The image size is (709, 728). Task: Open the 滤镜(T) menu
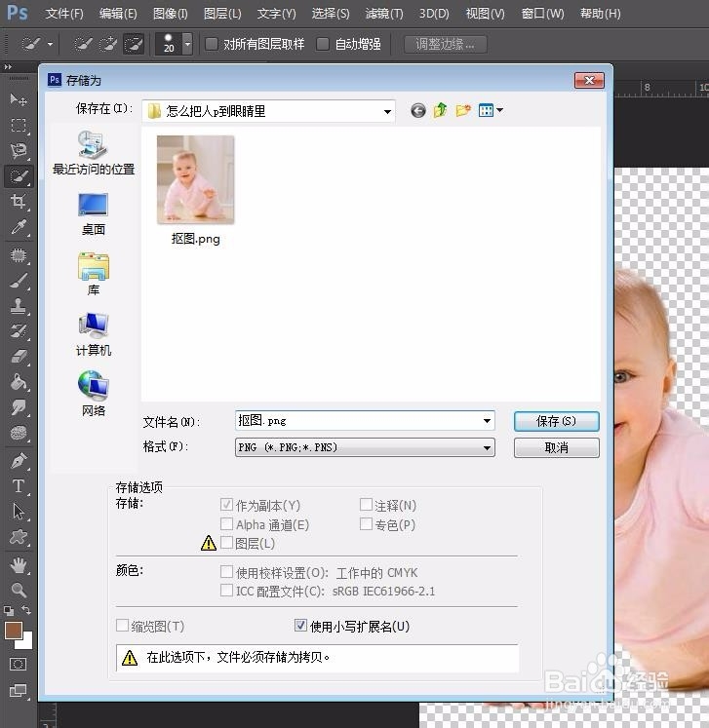[x=384, y=14]
